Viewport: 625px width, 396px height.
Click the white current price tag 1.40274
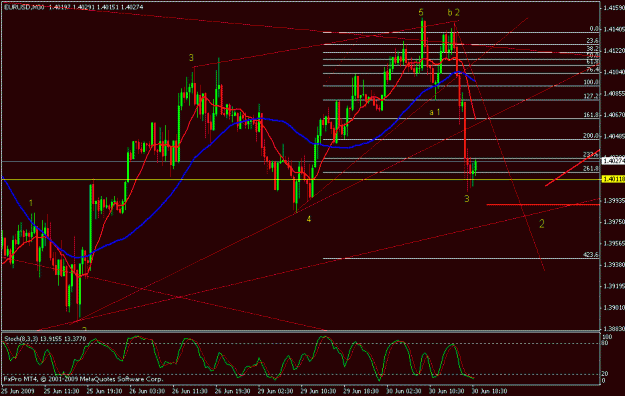613,161
